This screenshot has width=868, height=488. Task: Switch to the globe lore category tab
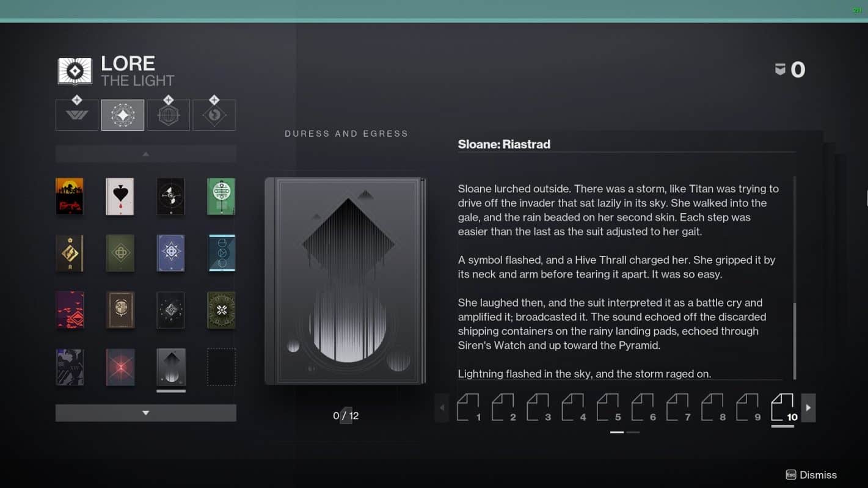click(169, 115)
